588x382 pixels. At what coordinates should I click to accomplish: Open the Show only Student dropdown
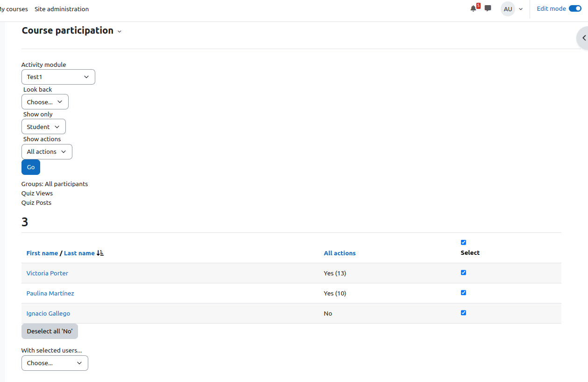(43, 127)
